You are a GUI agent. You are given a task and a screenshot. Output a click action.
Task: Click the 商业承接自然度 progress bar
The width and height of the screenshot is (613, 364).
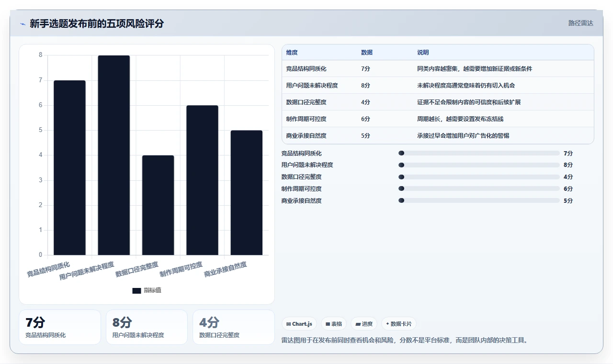(479, 200)
